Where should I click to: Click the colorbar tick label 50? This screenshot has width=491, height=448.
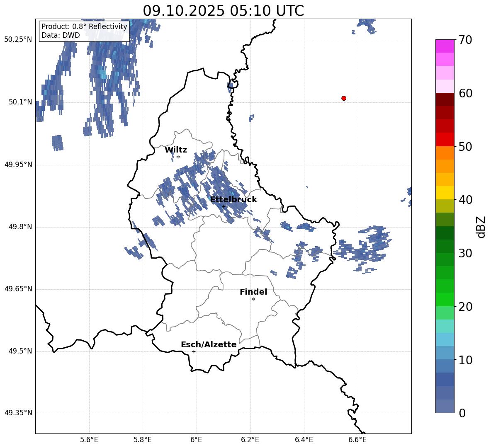click(x=466, y=146)
